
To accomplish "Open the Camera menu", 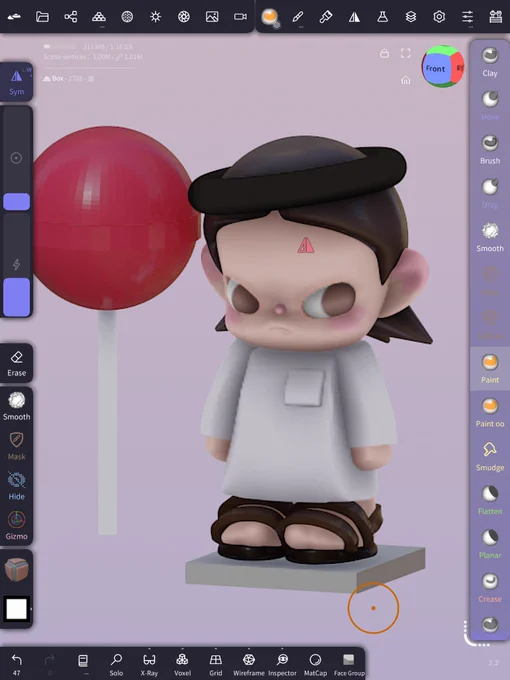I will (240, 17).
